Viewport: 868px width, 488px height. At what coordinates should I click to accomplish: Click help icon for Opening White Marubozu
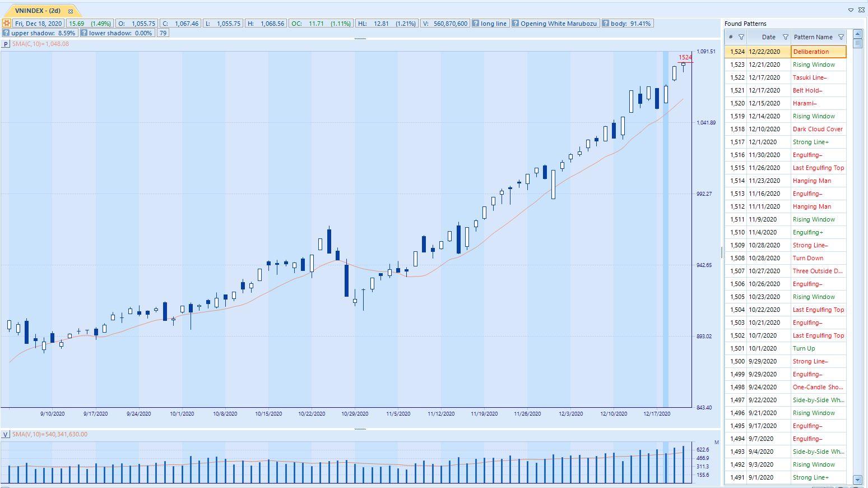point(516,24)
